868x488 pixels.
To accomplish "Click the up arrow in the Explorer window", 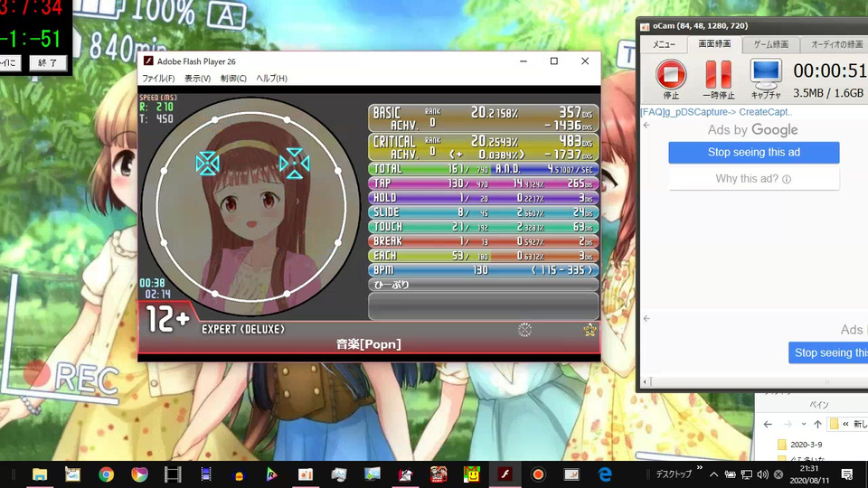I will [x=817, y=425].
